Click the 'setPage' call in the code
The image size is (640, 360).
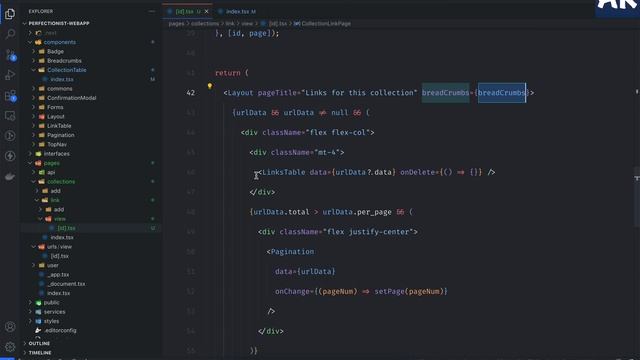[389, 291]
